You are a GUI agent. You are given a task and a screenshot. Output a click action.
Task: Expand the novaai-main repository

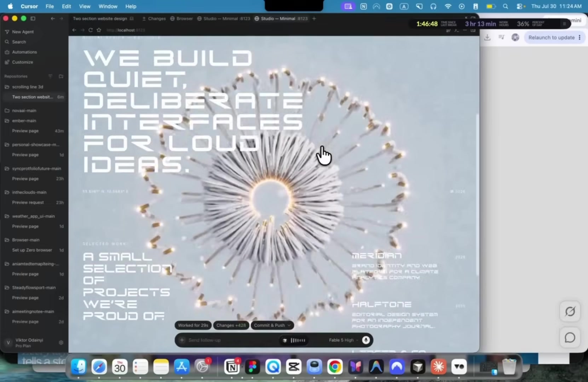24,111
